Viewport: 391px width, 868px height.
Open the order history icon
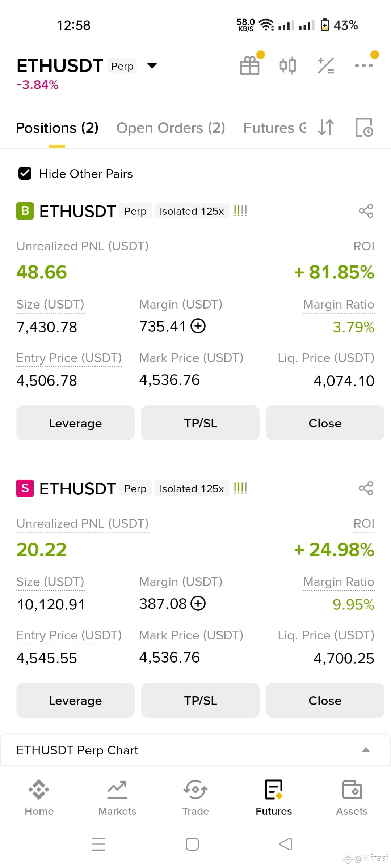click(364, 127)
